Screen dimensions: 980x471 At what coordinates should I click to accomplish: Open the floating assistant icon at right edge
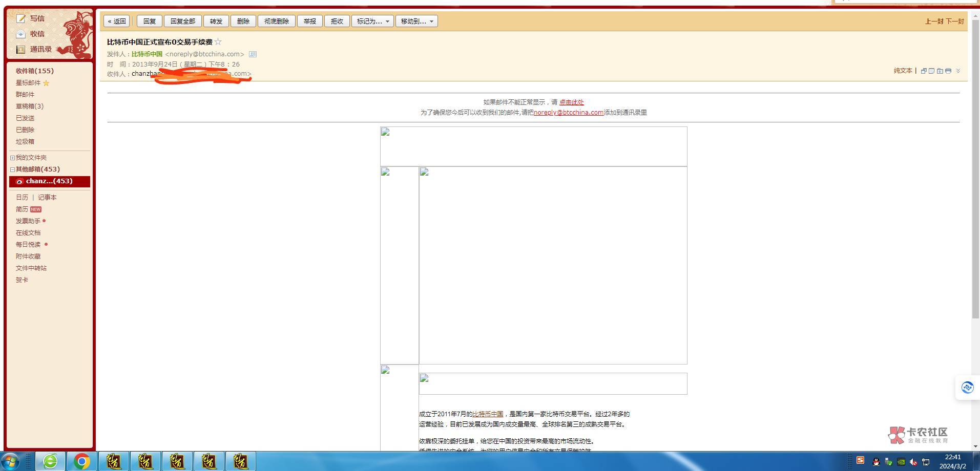pyautogui.click(x=967, y=388)
